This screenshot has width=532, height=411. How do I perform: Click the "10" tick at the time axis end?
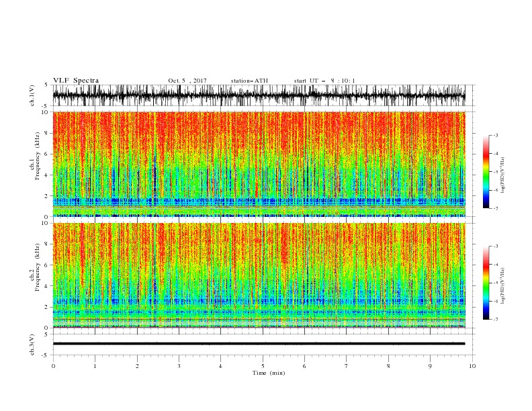472,366
